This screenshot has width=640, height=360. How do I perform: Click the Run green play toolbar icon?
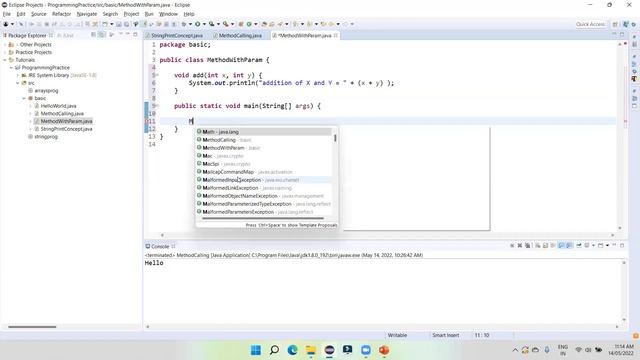(198, 24)
